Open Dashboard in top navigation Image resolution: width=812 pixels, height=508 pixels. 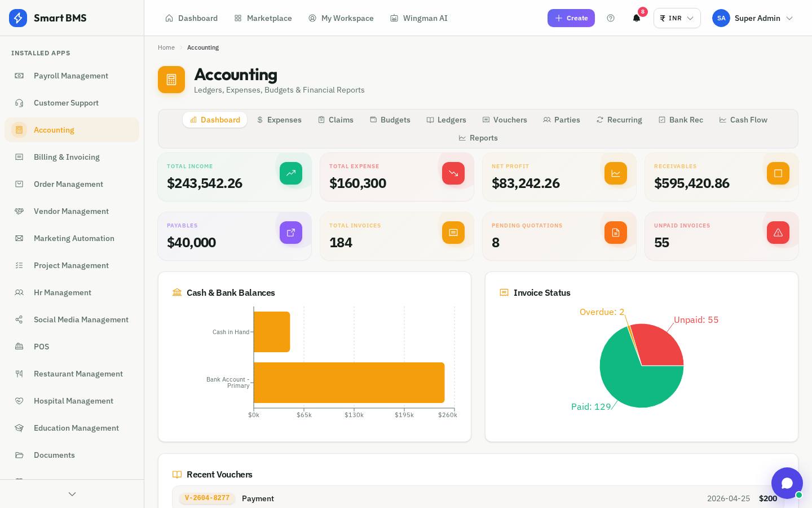point(191,18)
